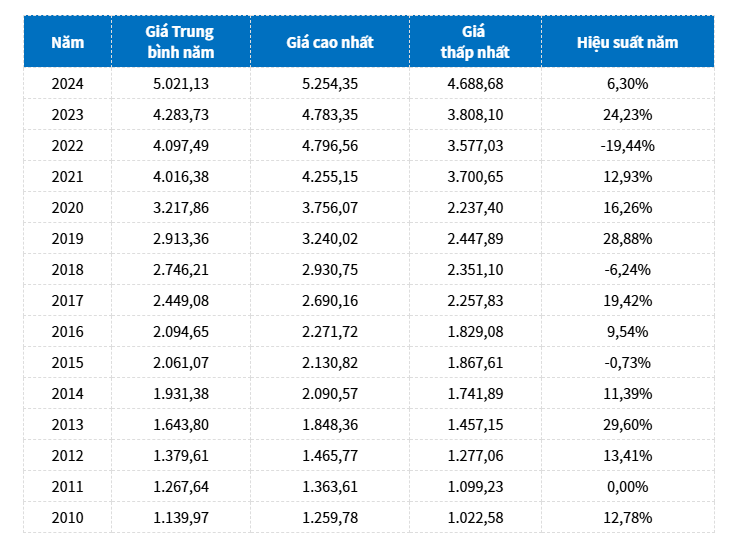Click the 'Năm' column header
Image resolution: width=744 pixels, height=539 pixels.
click(68, 42)
